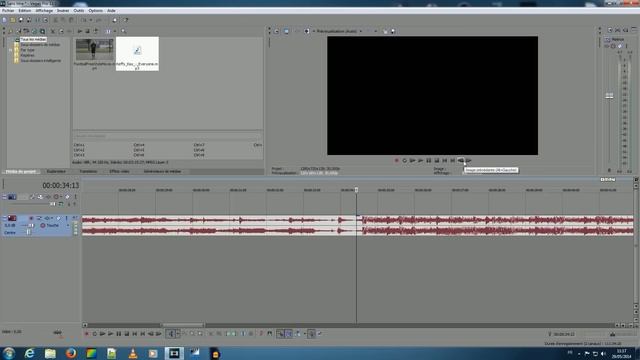Image resolution: width=640 pixels, height=360 pixels.
Task: Create a new project from main toolbar
Action: click(4, 20)
